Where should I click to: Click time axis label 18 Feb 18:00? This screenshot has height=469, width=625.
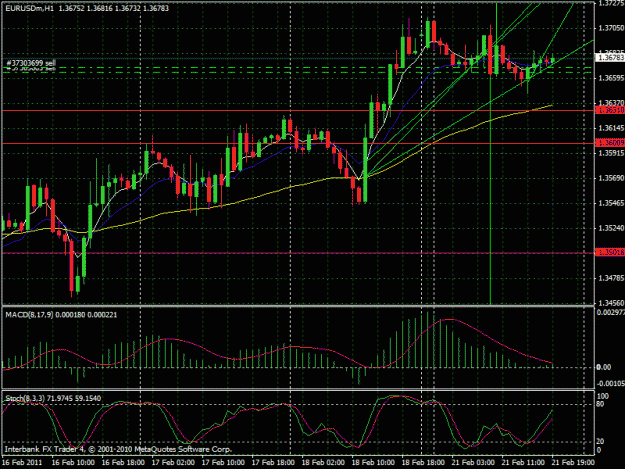[423, 463]
